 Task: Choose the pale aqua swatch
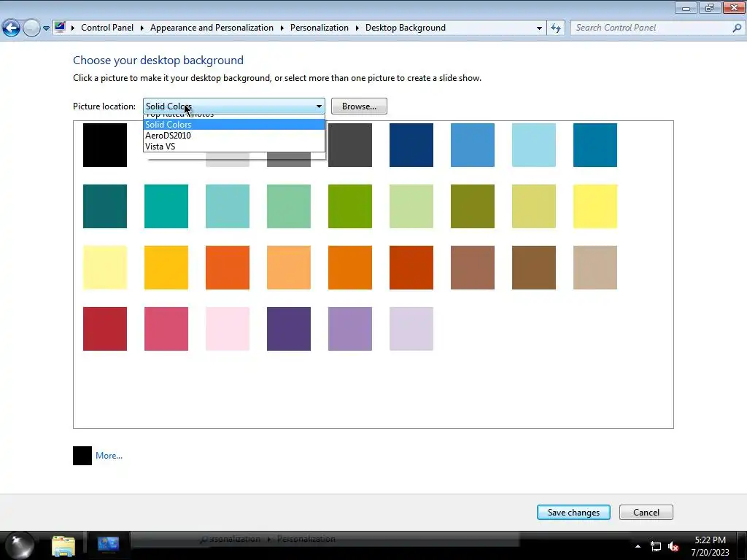click(228, 206)
